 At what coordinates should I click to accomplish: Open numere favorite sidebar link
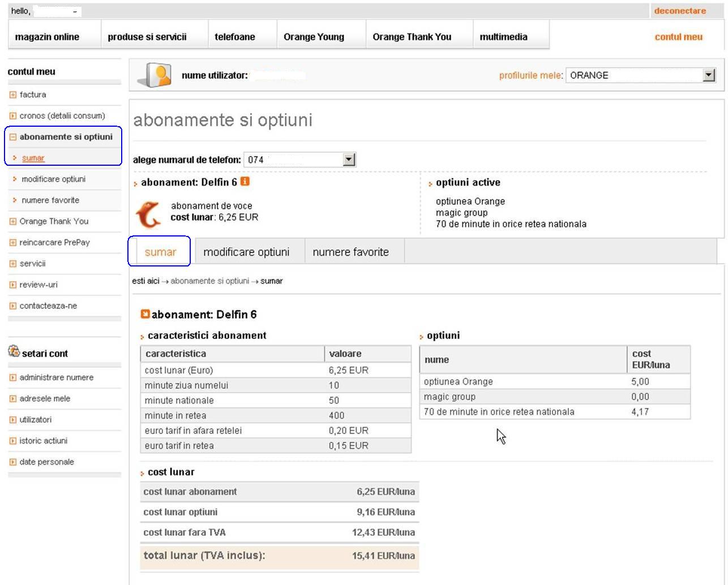click(x=50, y=200)
